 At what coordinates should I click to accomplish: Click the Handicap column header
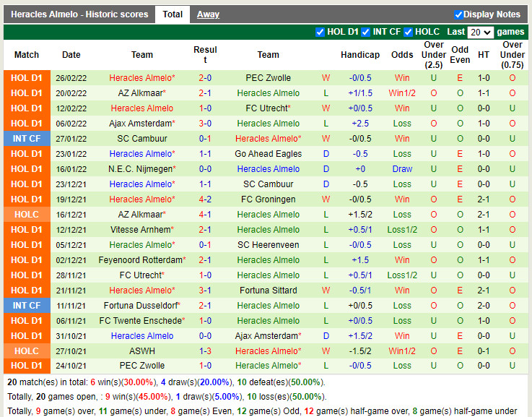[x=359, y=55]
